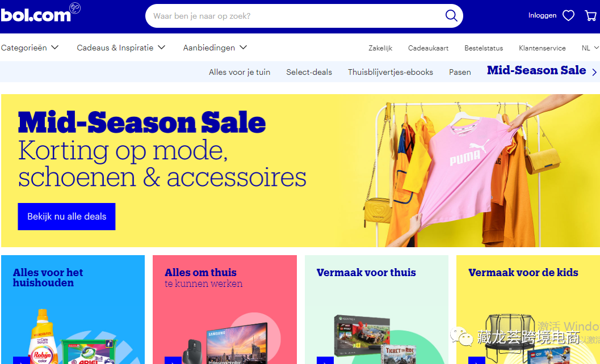600x364 pixels.
Task: Open the Alles voor het huishouden tile
Action: 73,310
